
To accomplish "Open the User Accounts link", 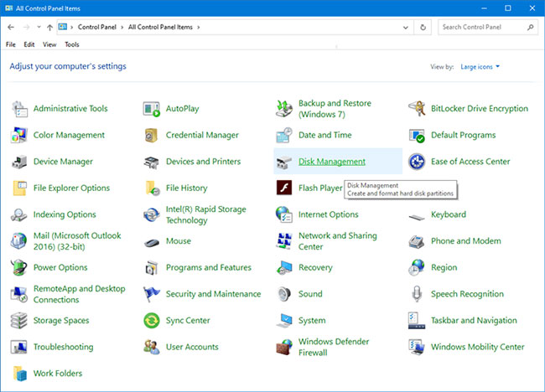I will pos(192,347).
